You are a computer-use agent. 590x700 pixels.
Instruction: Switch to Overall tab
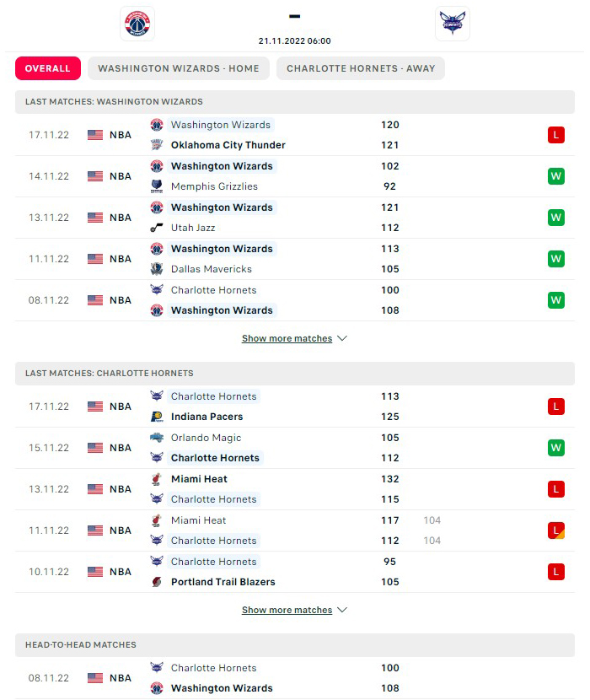point(48,68)
